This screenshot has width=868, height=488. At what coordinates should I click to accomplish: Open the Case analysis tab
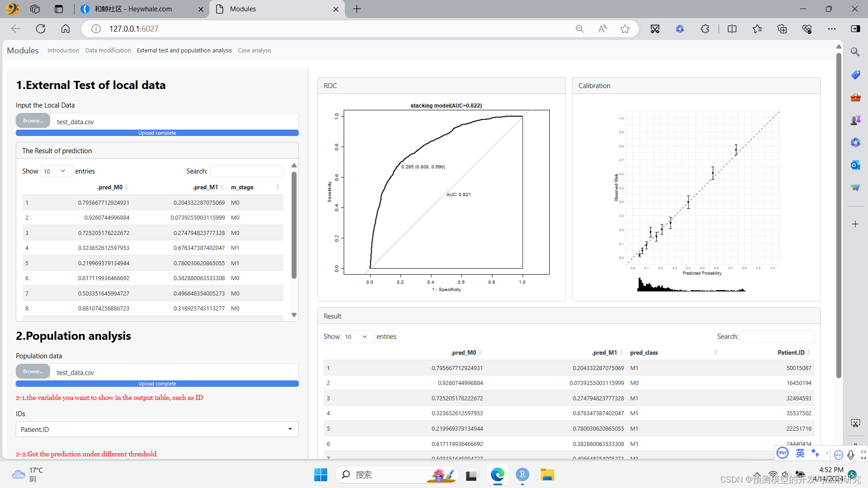(255, 51)
